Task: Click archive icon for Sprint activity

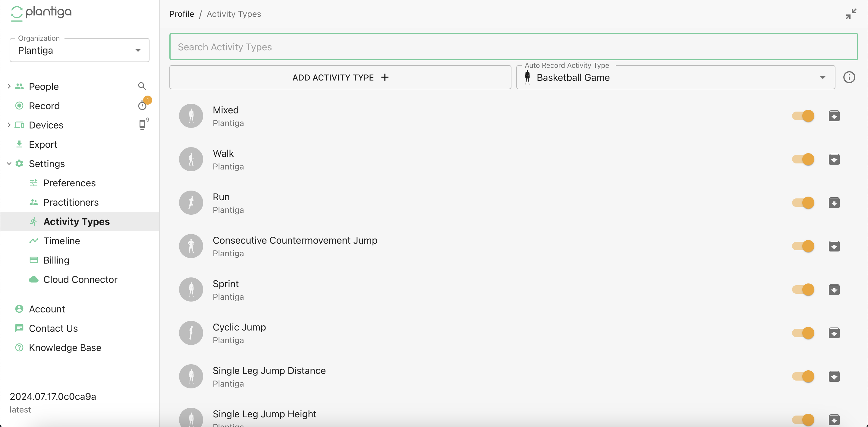Action: point(834,290)
